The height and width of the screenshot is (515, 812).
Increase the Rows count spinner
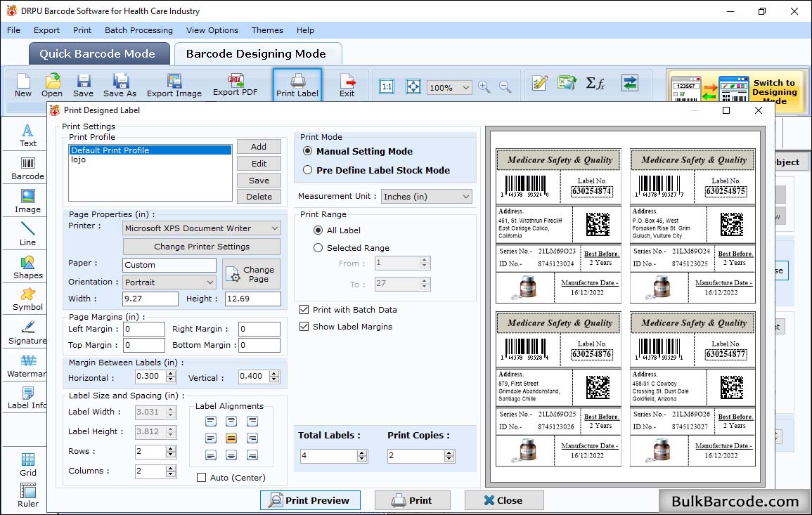click(x=171, y=448)
